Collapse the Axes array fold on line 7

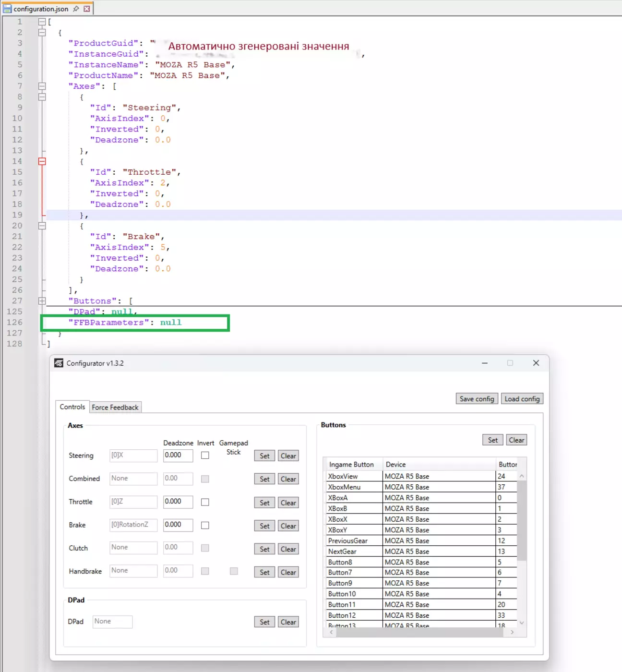42,86
